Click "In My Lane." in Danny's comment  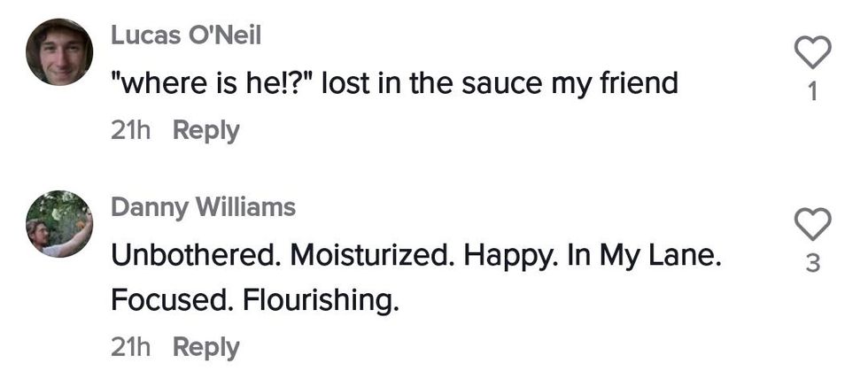pos(645,255)
